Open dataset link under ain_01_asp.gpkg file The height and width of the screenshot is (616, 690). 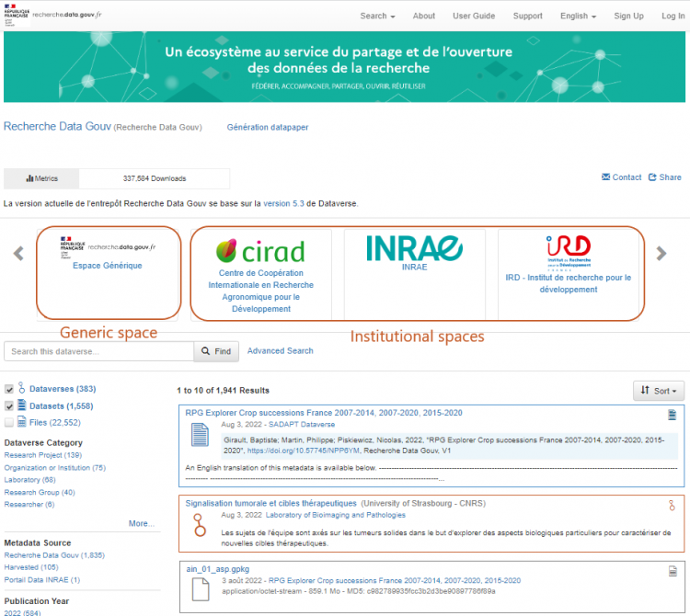tap(395, 580)
